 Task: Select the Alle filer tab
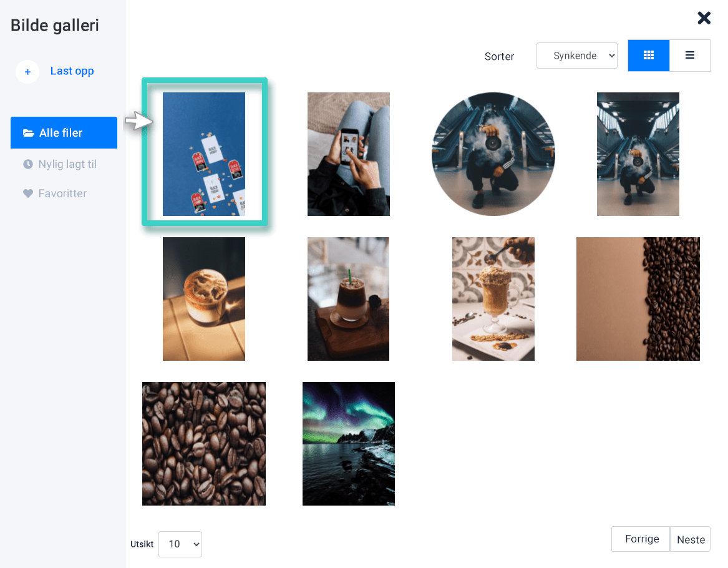(64, 133)
